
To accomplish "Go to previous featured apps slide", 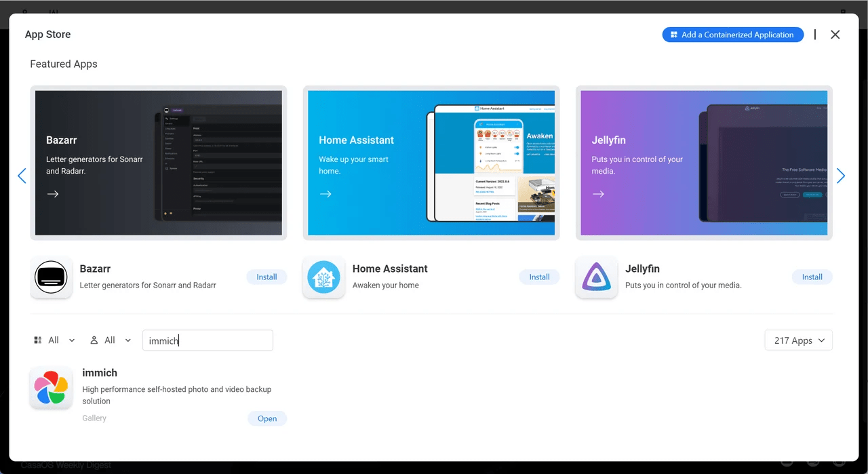I will (22, 176).
